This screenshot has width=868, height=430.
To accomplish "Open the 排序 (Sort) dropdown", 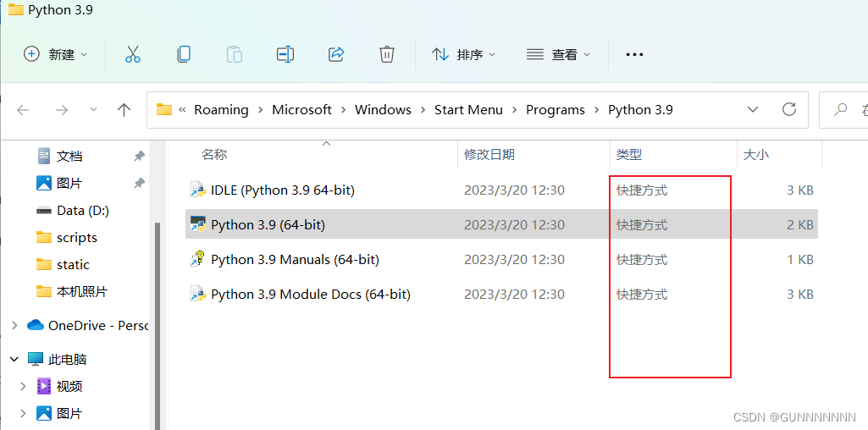I will tap(463, 54).
